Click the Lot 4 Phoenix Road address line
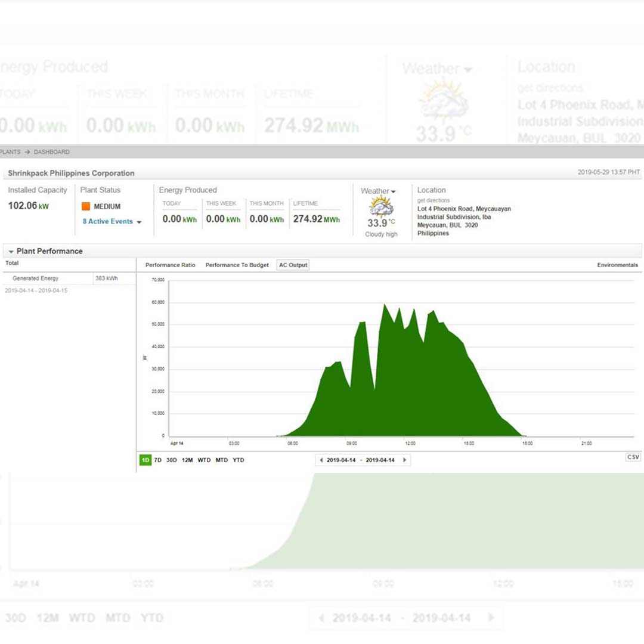Image resolution: width=644 pixels, height=644 pixels. click(x=464, y=209)
